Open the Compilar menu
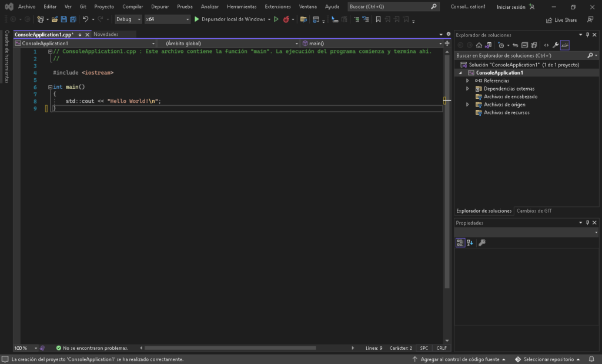This screenshot has width=602, height=364. pos(132,6)
